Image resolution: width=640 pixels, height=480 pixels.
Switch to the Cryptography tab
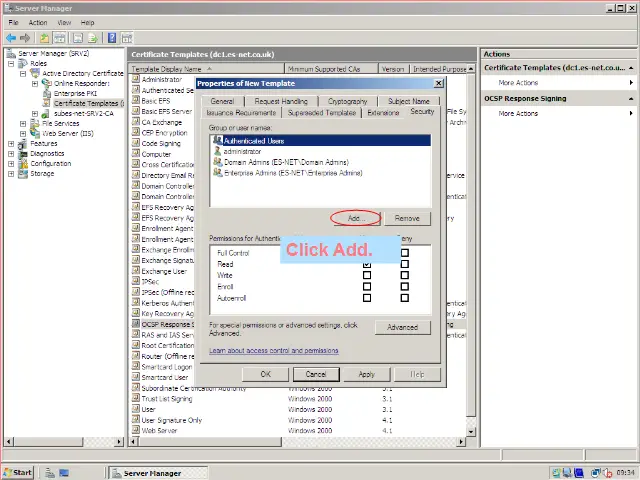tap(347, 101)
